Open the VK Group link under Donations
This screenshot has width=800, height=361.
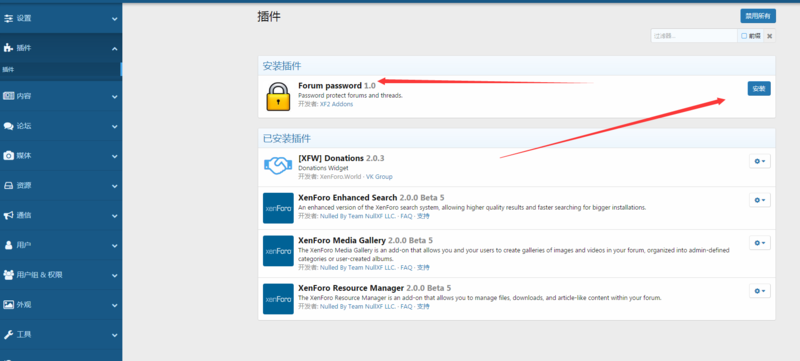[x=379, y=176]
